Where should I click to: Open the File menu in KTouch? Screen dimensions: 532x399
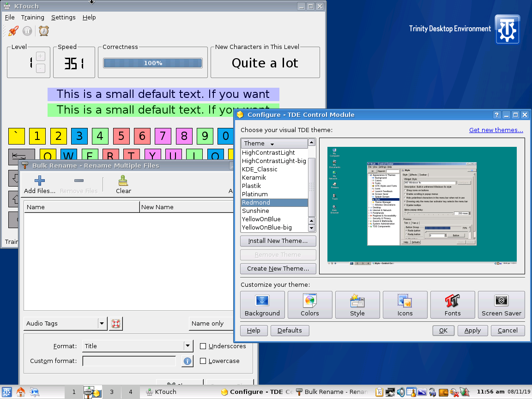point(10,17)
